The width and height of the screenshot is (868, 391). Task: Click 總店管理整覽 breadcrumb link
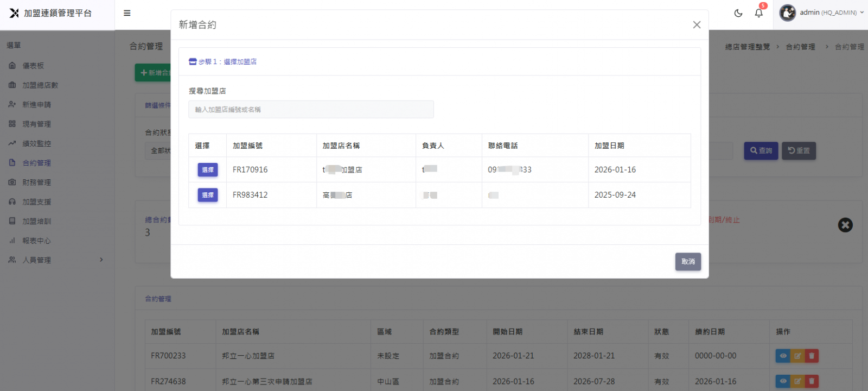tap(748, 47)
